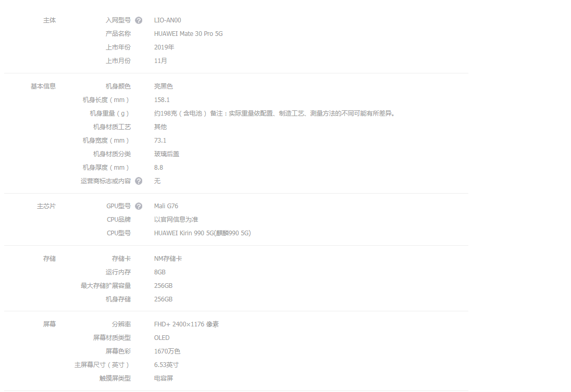Click the 上市年份 label
Image resolution: width=571 pixels, height=392 pixels.
tap(118, 47)
